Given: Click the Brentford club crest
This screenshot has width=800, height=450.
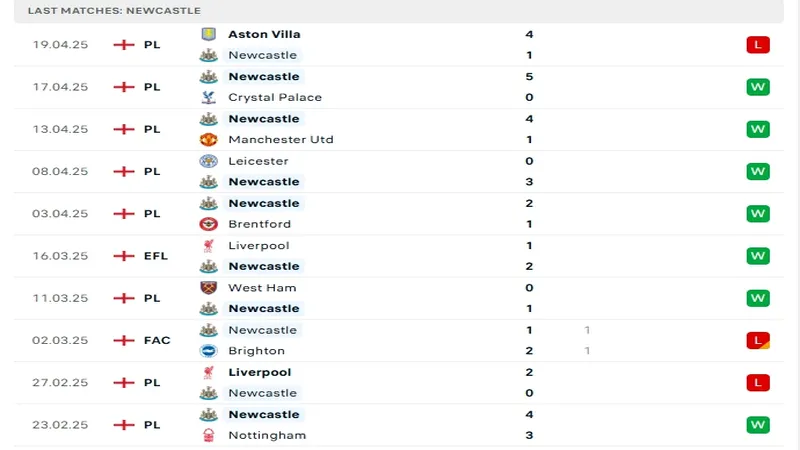Looking at the screenshot, I should (x=208, y=224).
